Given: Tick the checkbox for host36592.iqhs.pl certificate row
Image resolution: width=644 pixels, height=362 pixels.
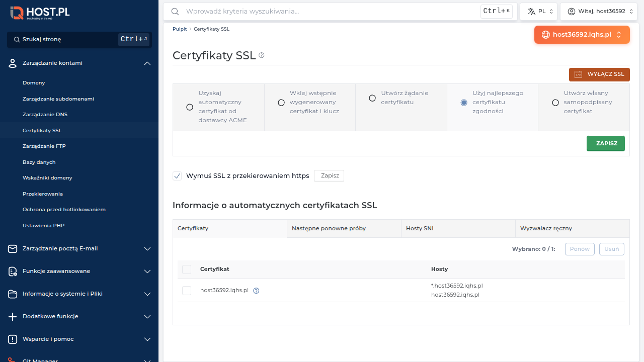Looking at the screenshot, I should [187, 291].
